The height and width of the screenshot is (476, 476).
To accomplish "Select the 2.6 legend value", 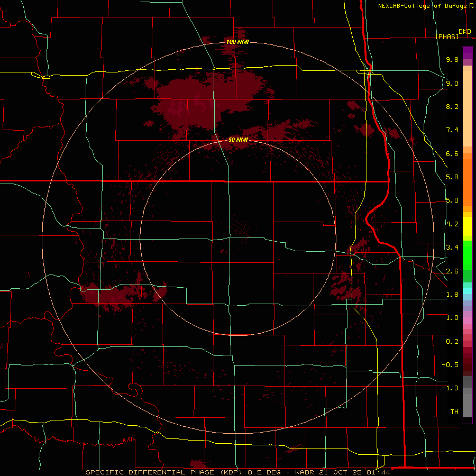I will pos(452,271).
